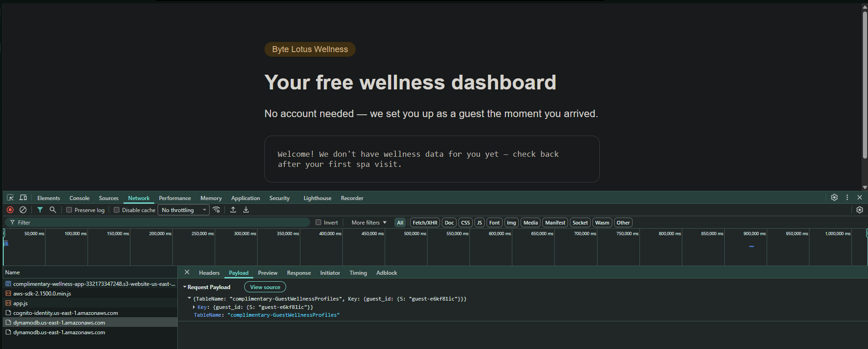The width and height of the screenshot is (868, 349).
Task: Open the network search magnifier
Action: click(53, 210)
